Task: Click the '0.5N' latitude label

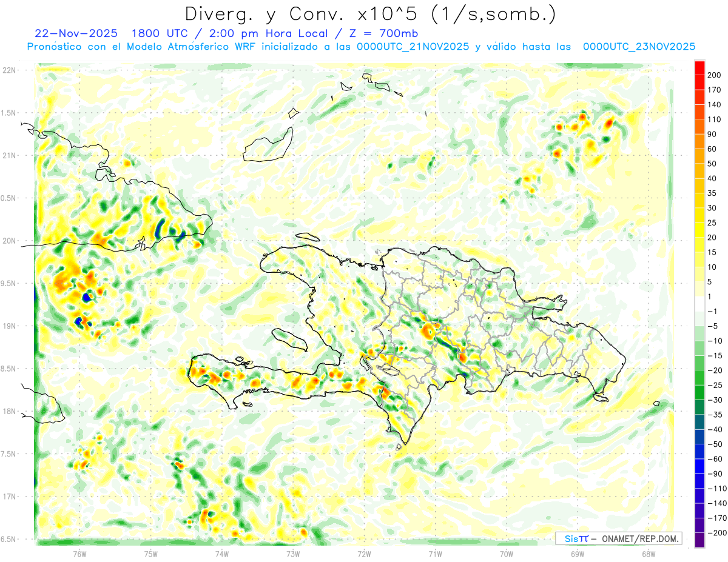Action: pyautogui.click(x=9, y=198)
